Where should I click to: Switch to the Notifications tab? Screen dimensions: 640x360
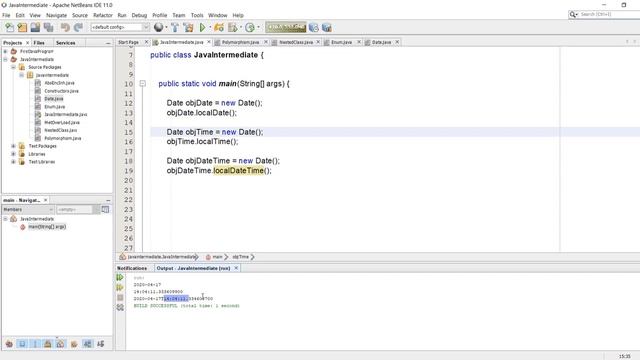[132, 269]
